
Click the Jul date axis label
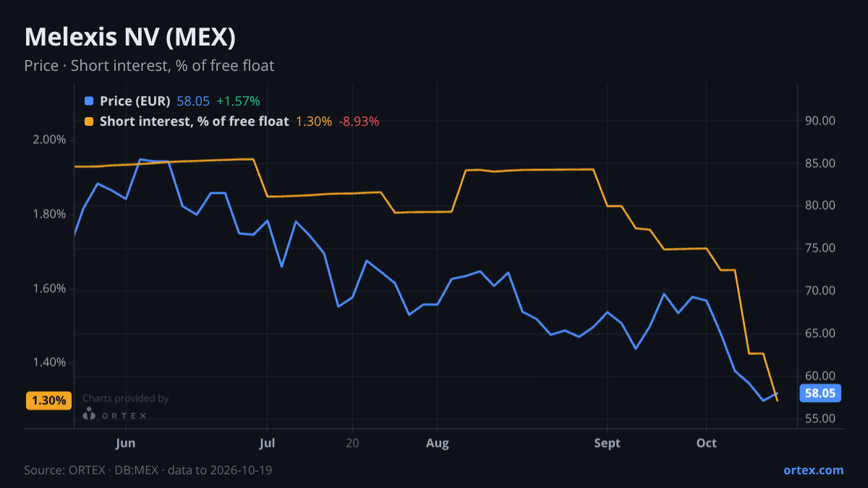(x=268, y=442)
